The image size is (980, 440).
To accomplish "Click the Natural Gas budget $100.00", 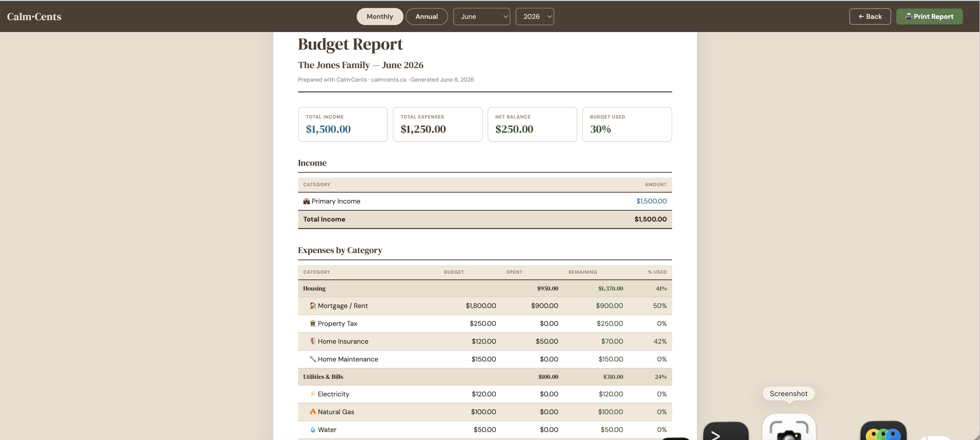I will click(x=483, y=412).
